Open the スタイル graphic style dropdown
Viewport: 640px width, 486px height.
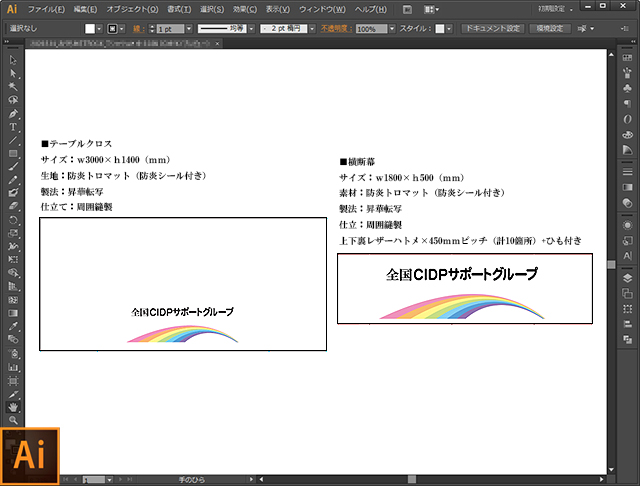coord(449,29)
